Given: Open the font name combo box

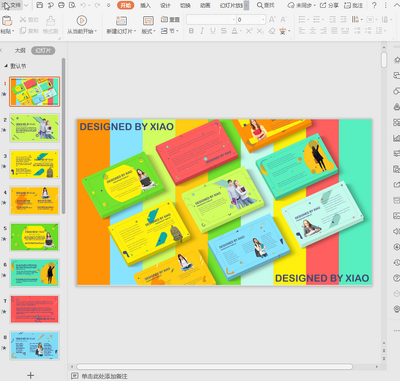Looking at the screenshot, I should coord(211,20).
